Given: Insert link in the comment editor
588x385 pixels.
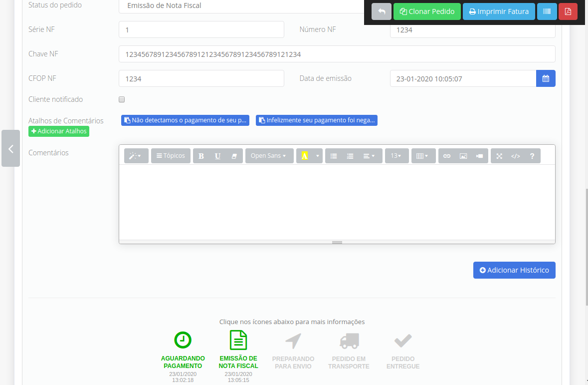Looking at the screenshot, I should (x=447, y=156).
